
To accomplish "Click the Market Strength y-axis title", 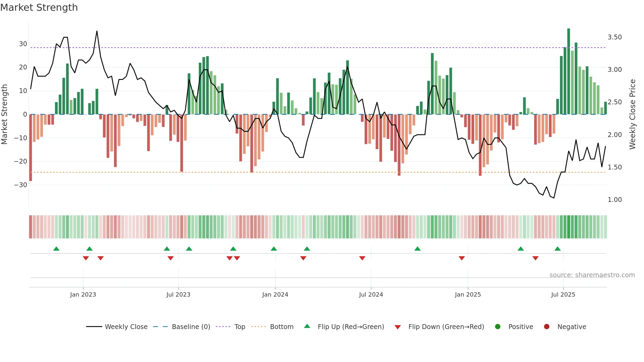I will click(x=4, y=114).
